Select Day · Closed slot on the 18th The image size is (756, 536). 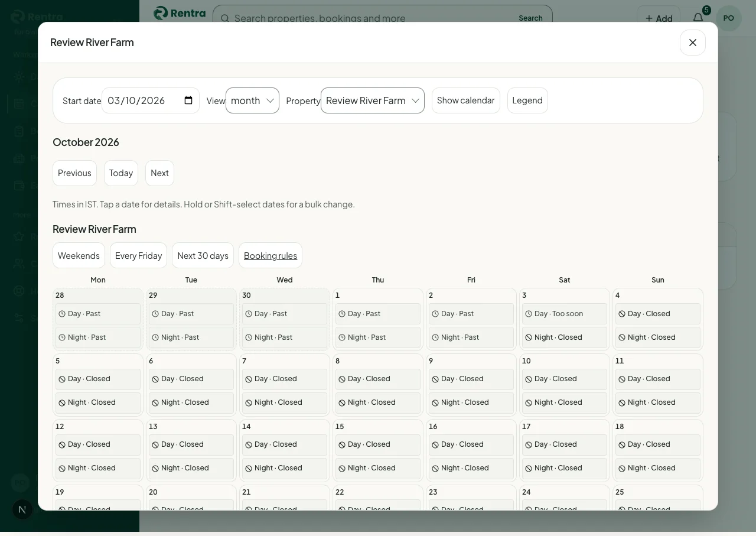coord(658,444)
